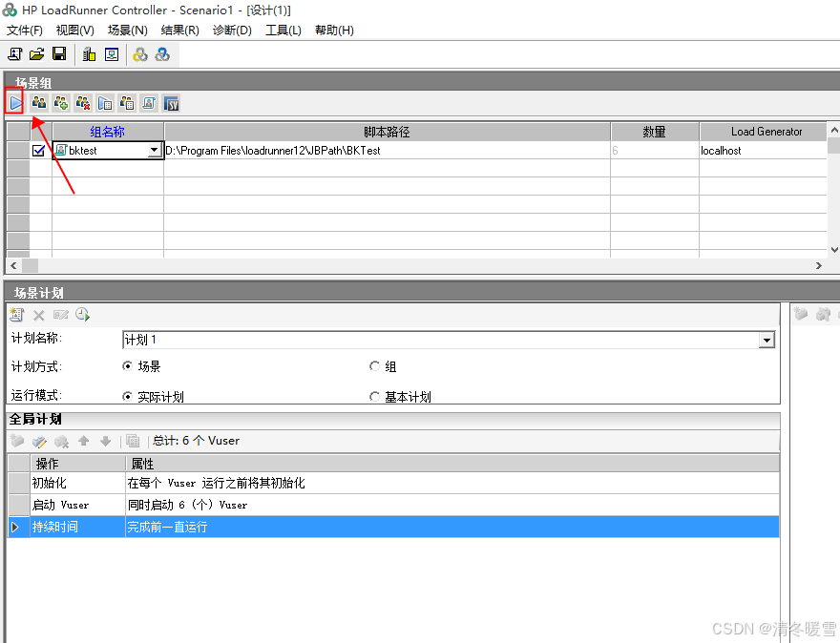Click the Open Scenario folder icon
This screenshot has height=643, width=840.
pos(37,54)
